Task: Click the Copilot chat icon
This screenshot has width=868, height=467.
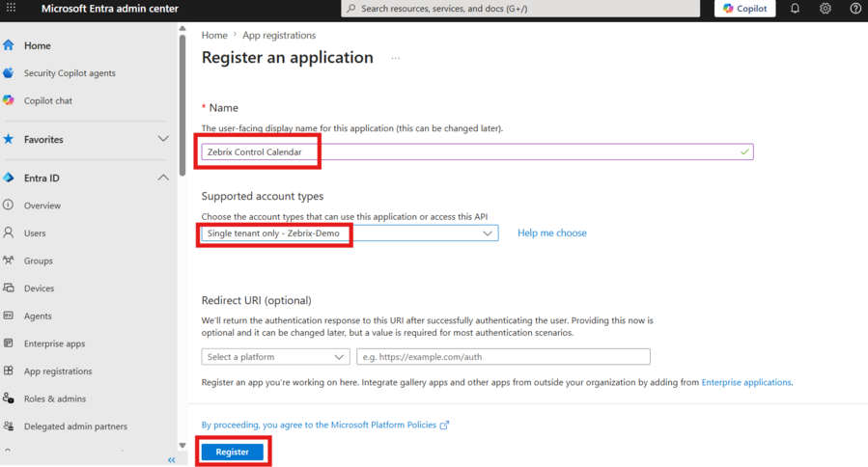Action: pyautogui.click(x=9, y=100)
